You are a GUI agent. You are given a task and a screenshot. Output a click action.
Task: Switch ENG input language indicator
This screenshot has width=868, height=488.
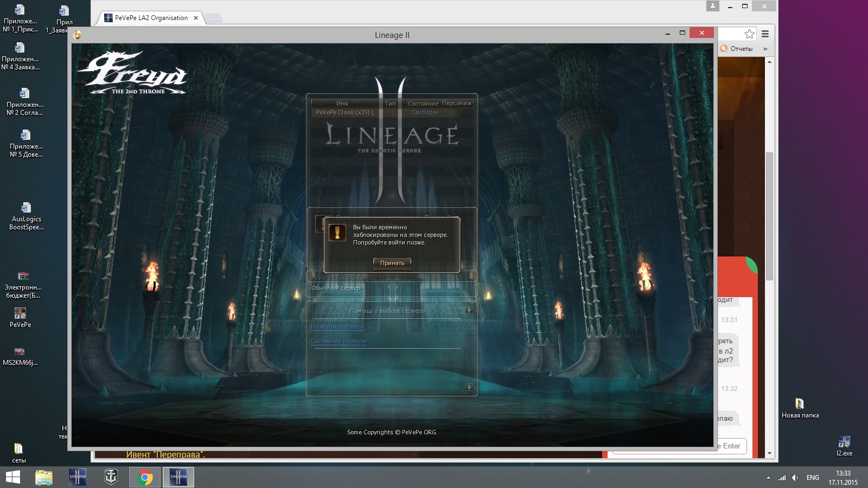click(x=813, y=478)
